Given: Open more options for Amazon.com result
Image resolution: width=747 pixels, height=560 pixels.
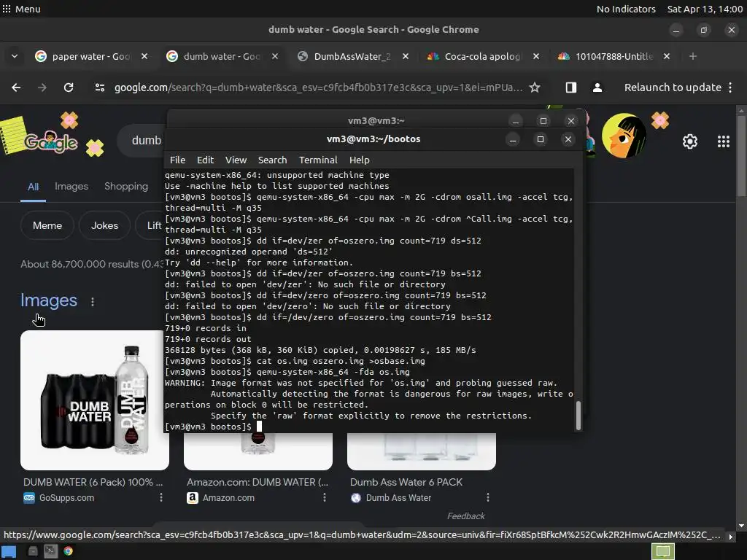Looking at the screenshot, I should coord(325,497).
